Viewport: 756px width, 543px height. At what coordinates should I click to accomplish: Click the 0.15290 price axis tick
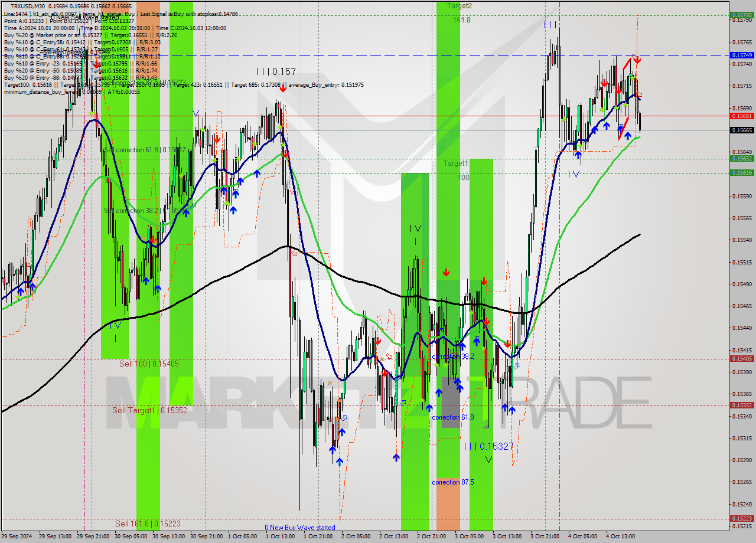[742, 460]
